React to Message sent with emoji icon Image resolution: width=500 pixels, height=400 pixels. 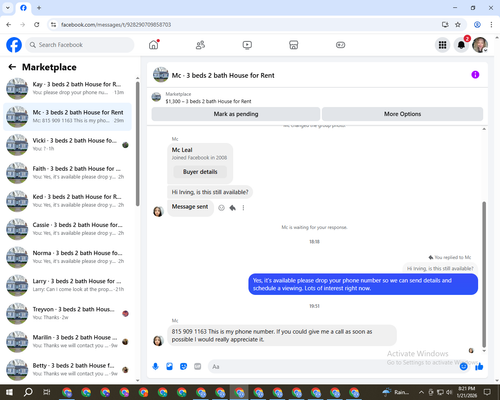221,208
